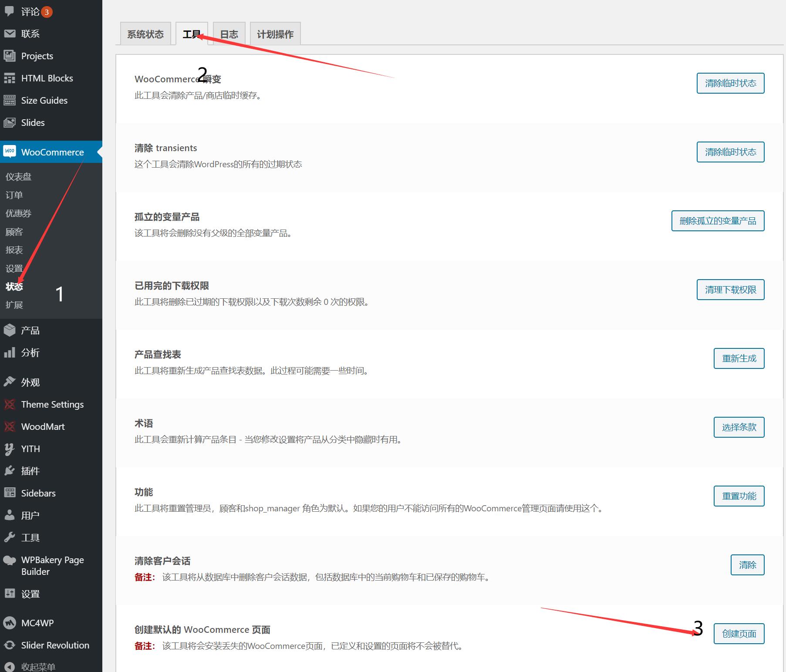This screenshot has height=672, width=786.
Task: Go to 优惠券 in WooCommerce submenu
Action: point(18,213)
